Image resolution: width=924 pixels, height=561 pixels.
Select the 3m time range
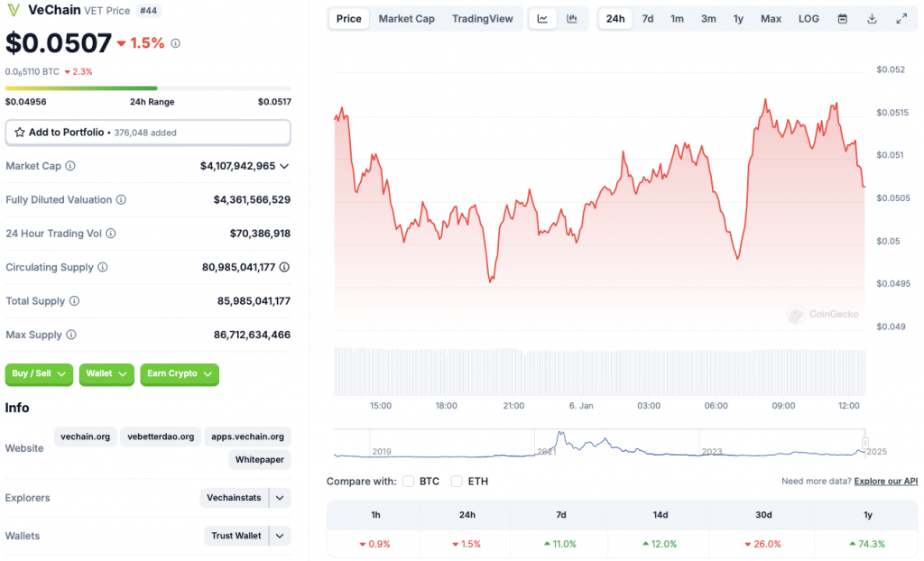coord(708,19)
